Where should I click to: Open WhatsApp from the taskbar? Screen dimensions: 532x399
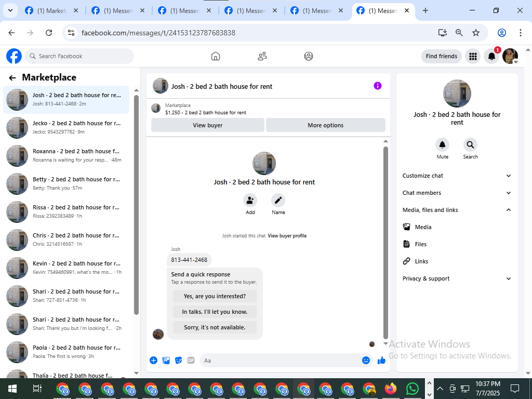413,389
